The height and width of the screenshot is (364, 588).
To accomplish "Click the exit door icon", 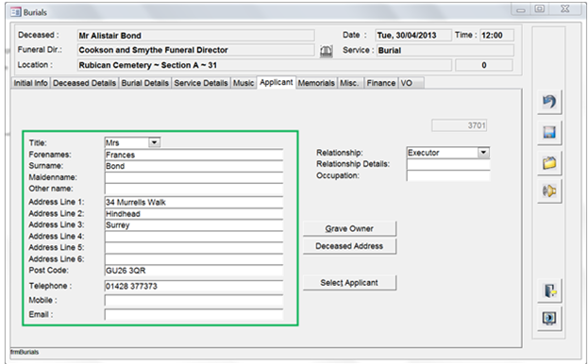I will (x=549, y=290).
